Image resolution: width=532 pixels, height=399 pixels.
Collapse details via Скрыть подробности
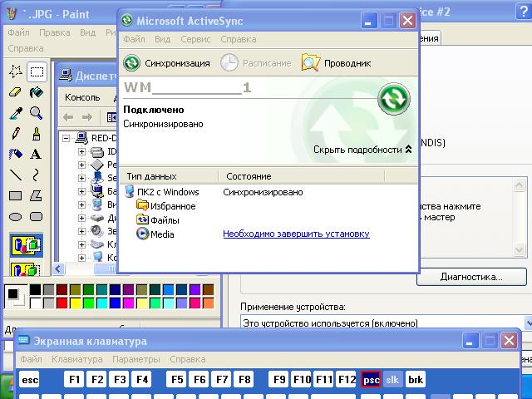362,150
